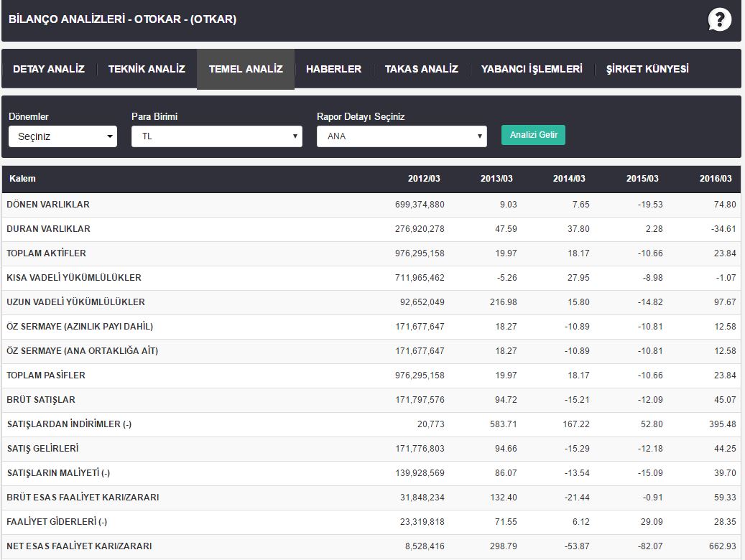Open the ŞİRKET KÜNYESİ tab
The width and height of the screenshot is (745, 560).
tap(647, 69)
